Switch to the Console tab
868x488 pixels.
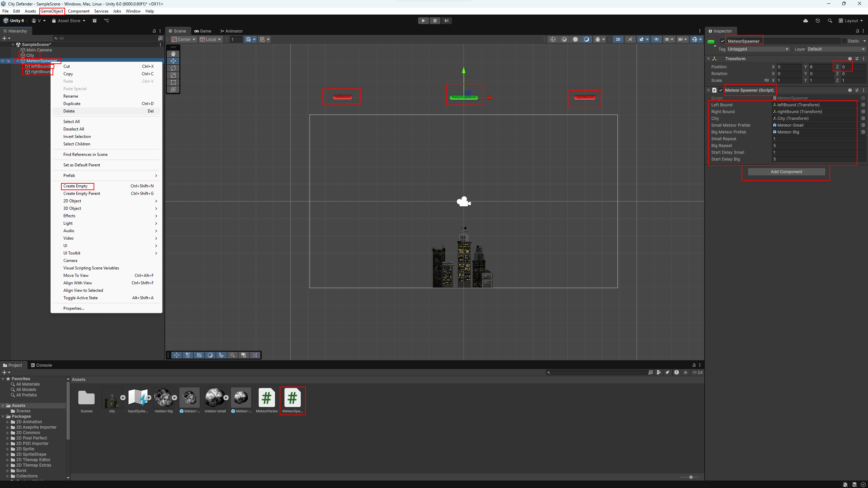click(41, 365)
